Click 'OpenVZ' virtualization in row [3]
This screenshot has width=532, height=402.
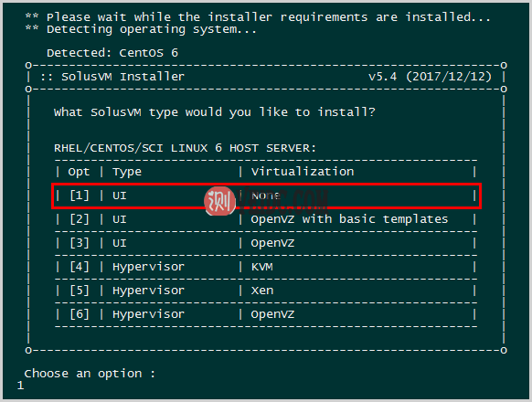pos(272,243)
